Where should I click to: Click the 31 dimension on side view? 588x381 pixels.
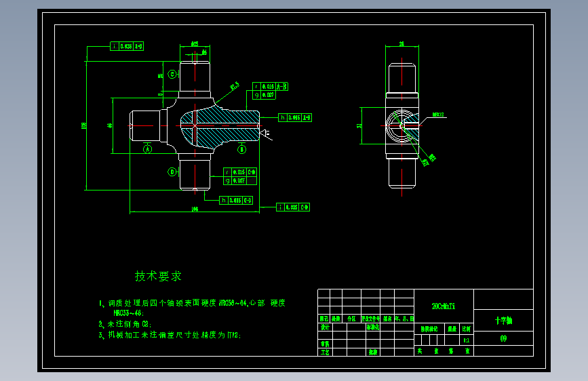click(359, 125)
